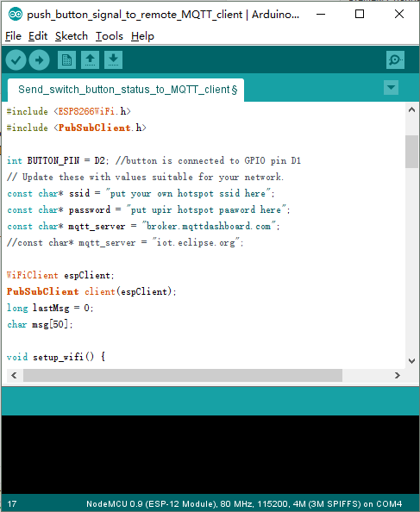The width and height of the screenshot is (420, 512).
Task: Open the Serial Monitor magnifier icon
Action: tap(395, 60)
